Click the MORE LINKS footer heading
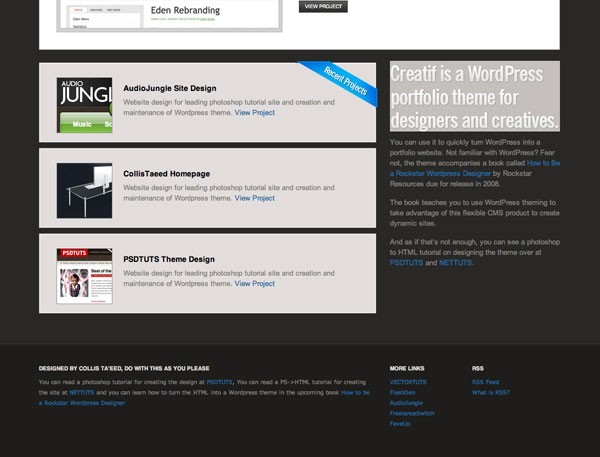600x457 pixels. [407, 368]
